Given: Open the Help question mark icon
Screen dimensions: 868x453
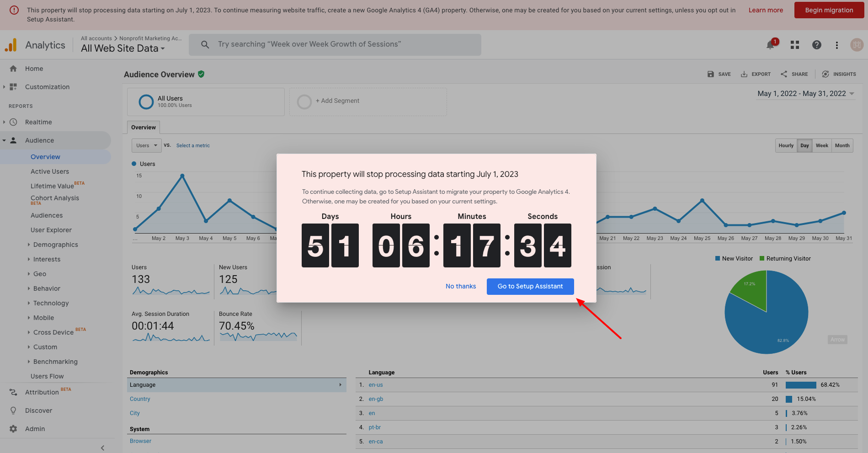Looking at the screenshot, I should point(817,45).
